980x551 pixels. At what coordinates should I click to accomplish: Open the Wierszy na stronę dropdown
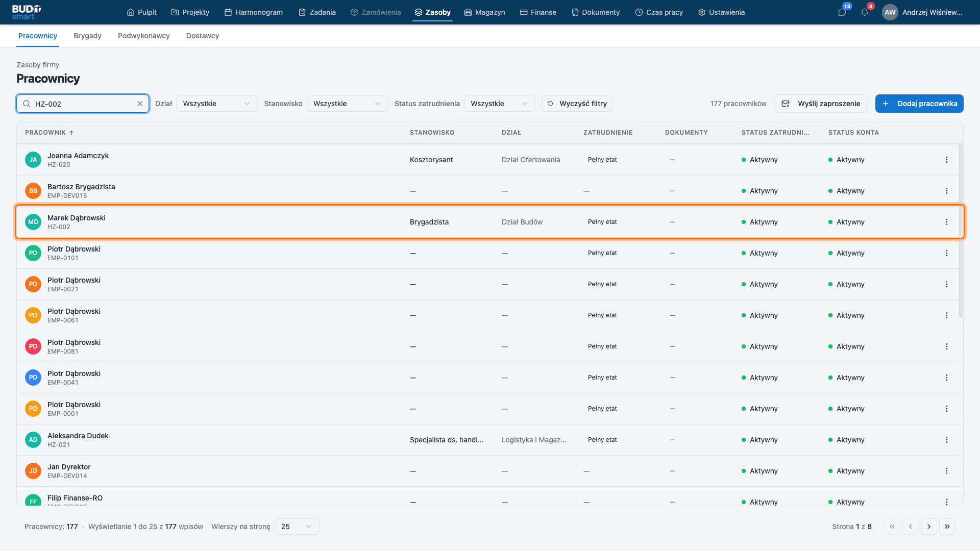coord(297,527)
